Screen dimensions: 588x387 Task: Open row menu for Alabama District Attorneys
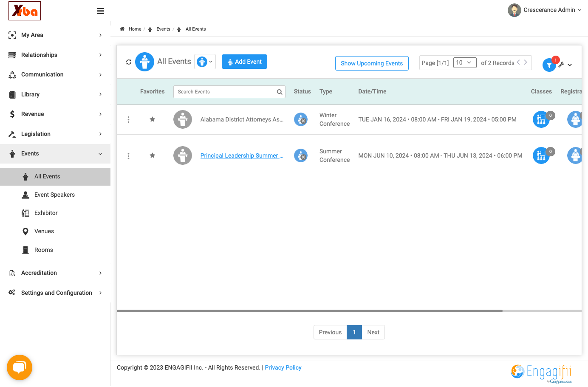[x=128, y=120]
